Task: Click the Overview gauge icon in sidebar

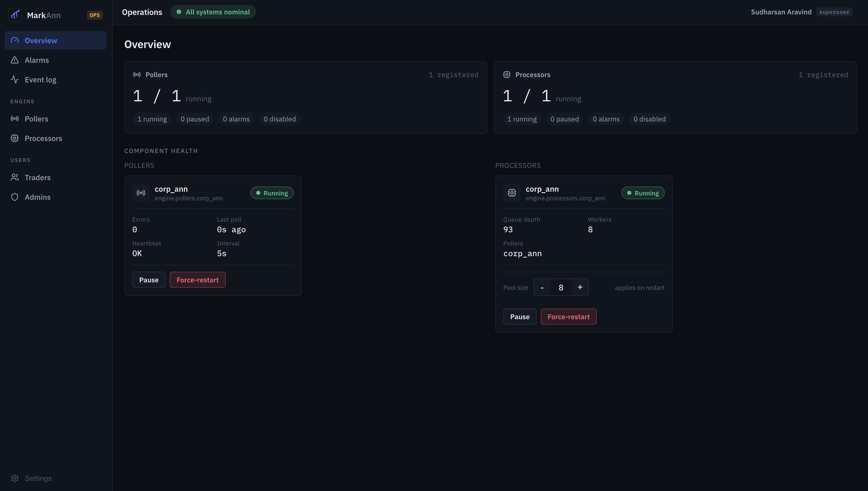Action: [x=15, y=41]
